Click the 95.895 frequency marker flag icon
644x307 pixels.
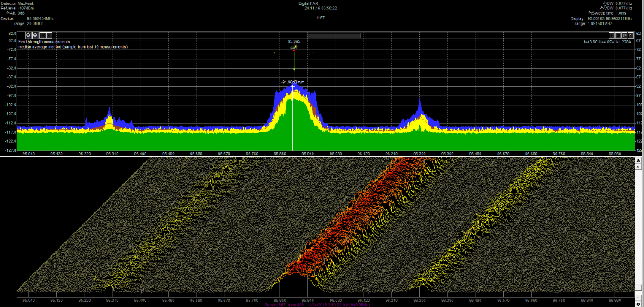tap(293, 48)
